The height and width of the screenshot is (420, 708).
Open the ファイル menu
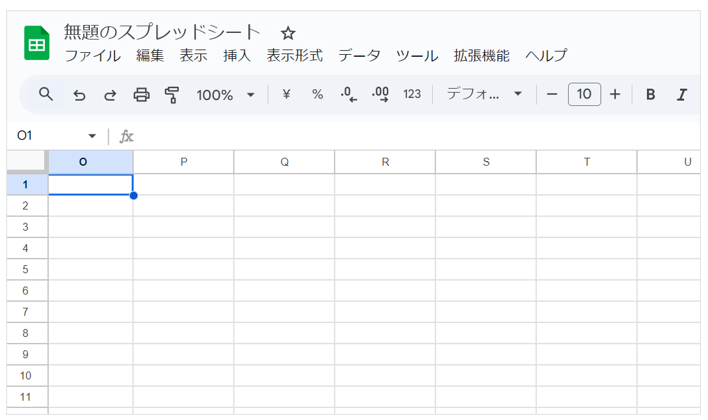93,56
